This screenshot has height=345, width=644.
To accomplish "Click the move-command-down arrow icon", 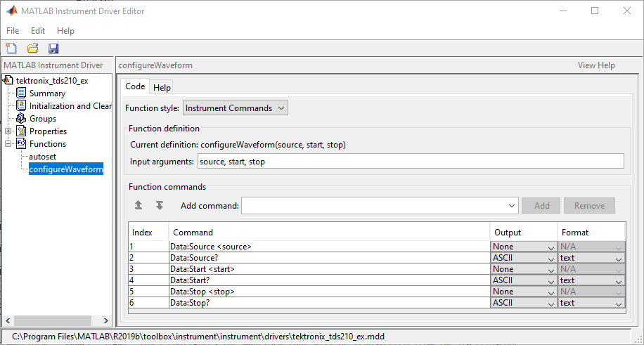I will coord(160,205).
